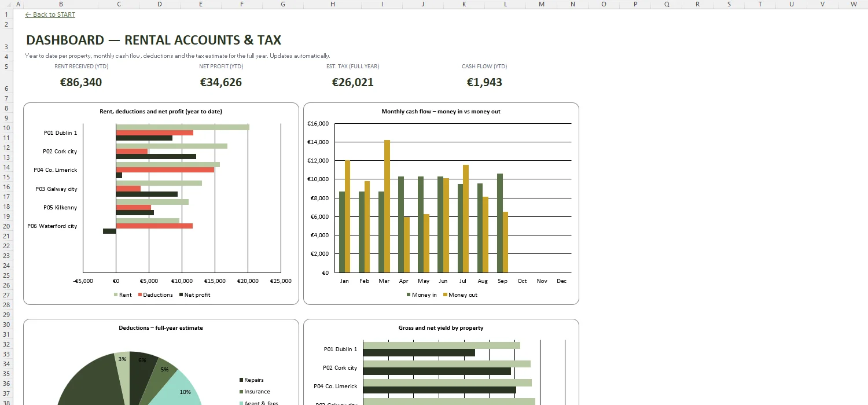This screenshot has width=868, height=405.
Task: Select the €34,626 net profit value
Action: pyautogui.click(x=221, y=82)
